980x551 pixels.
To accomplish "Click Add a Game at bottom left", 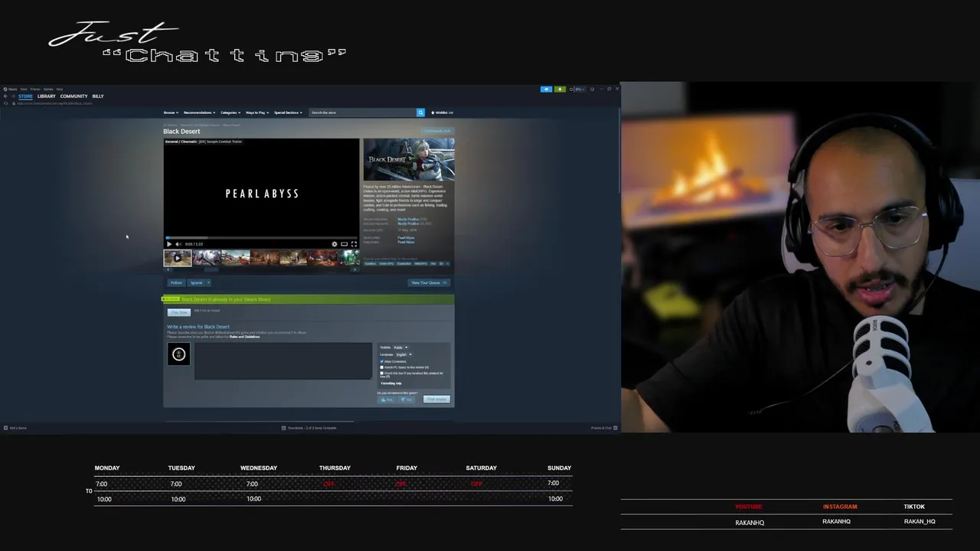I will (15, 428).
